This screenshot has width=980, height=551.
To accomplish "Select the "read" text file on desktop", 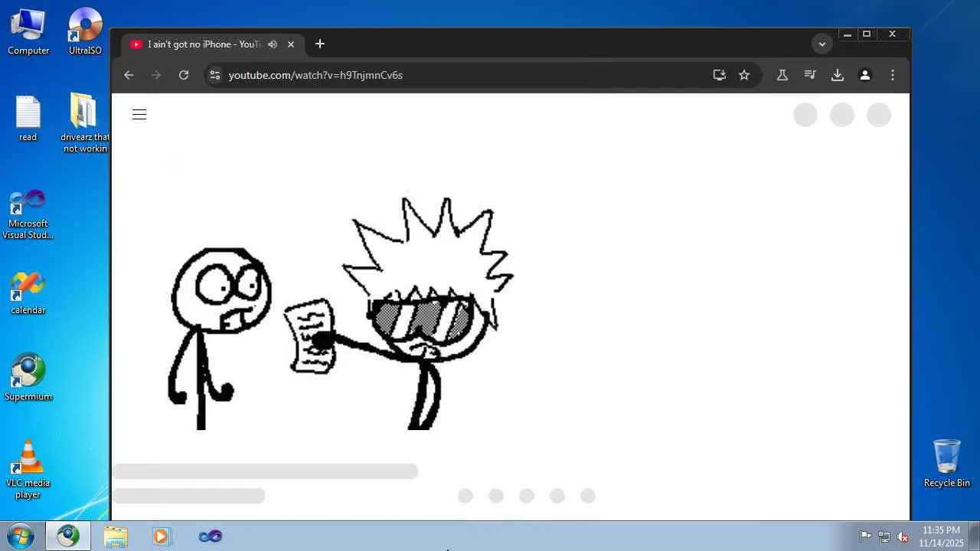I will 28,119.
